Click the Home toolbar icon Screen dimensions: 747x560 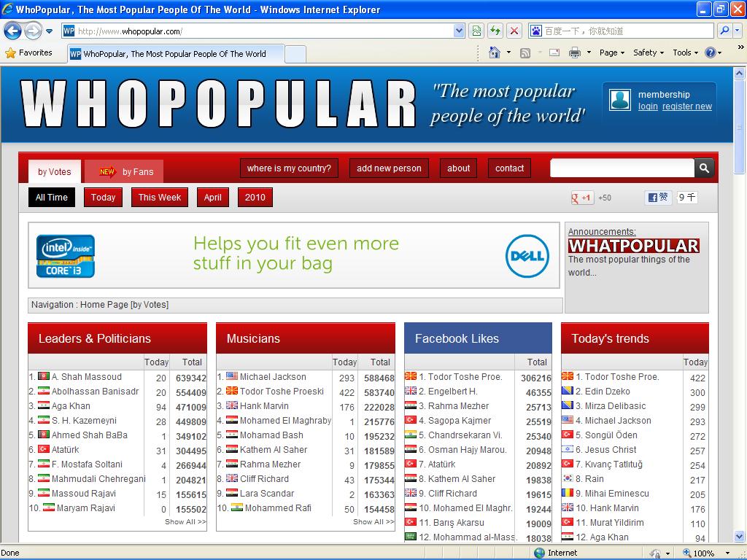click(x=495, y=52)
